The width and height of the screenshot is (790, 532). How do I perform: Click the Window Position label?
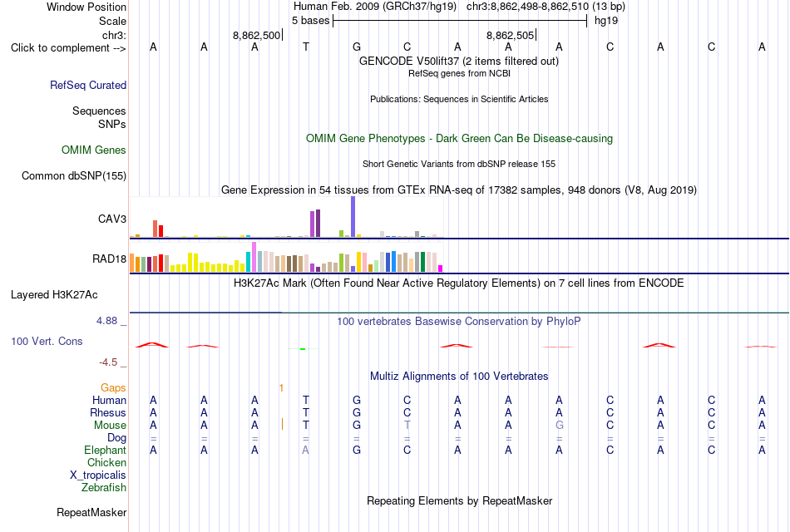click(86, 7)
